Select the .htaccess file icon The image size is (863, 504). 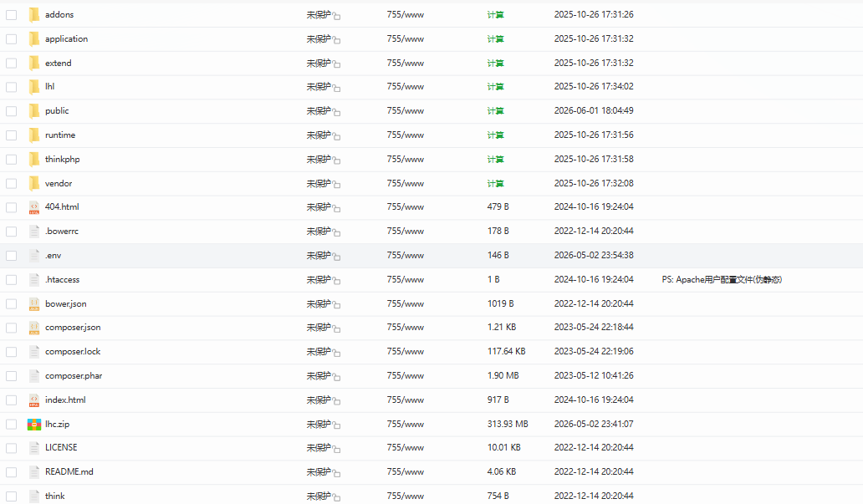(x=34, y=280)
